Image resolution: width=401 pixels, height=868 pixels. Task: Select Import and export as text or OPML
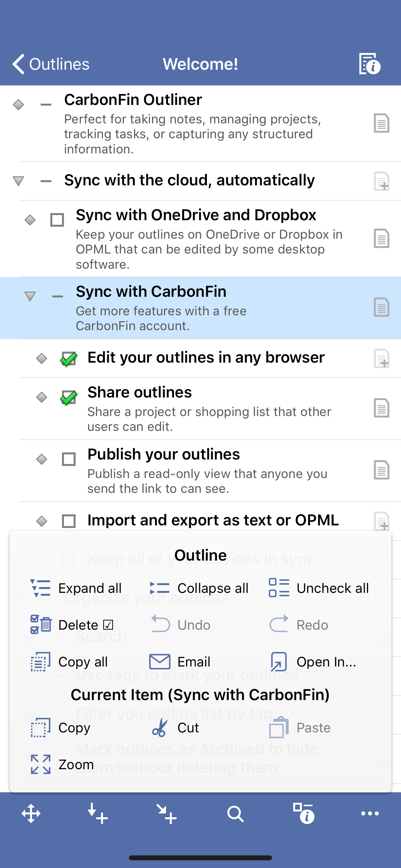[x=213, y=520]
